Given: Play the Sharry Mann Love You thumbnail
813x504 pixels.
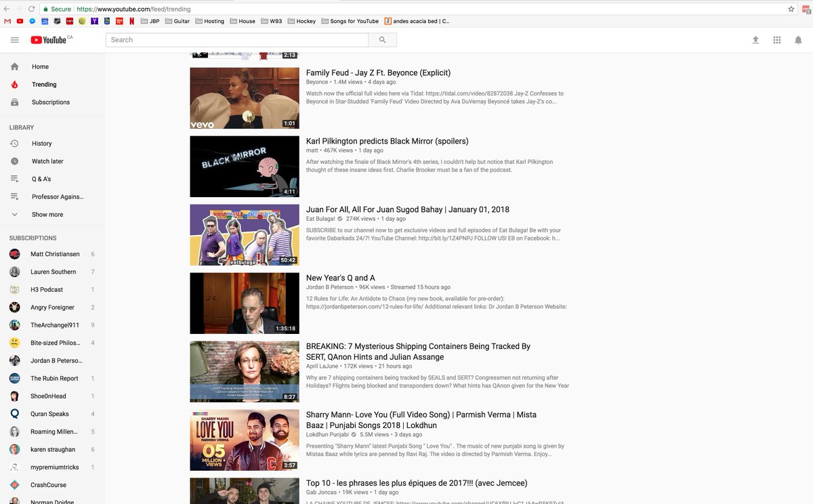Looking at the screenshot, I should click(245, 440).
